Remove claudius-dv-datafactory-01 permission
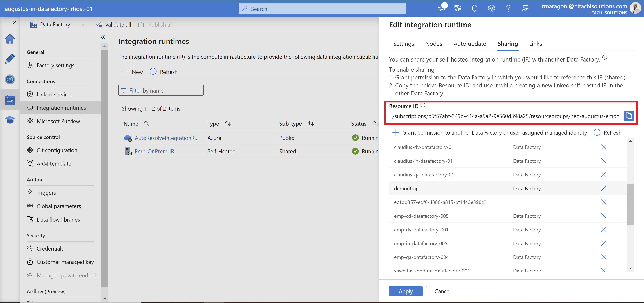Image resolution: width=644 pixels, height=303 pixels. pyautogui.click(x=604, y=147)
